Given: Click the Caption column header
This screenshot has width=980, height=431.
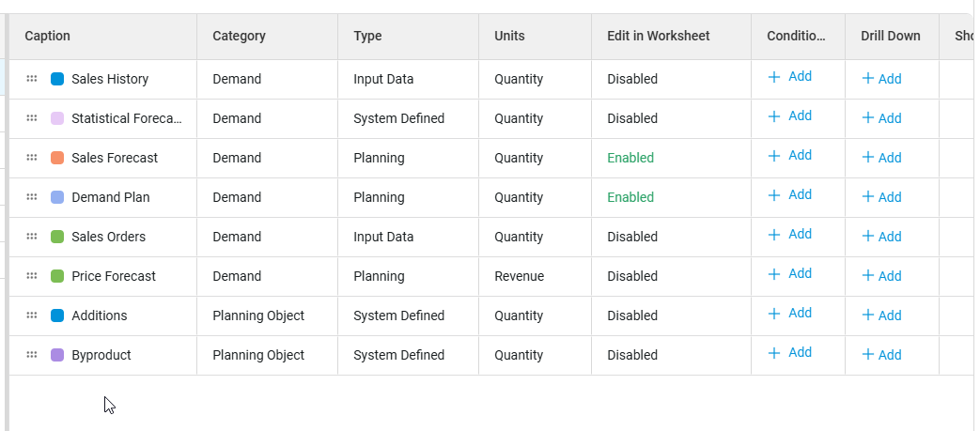Looking at the screenshot, I should tap(48, 36).
